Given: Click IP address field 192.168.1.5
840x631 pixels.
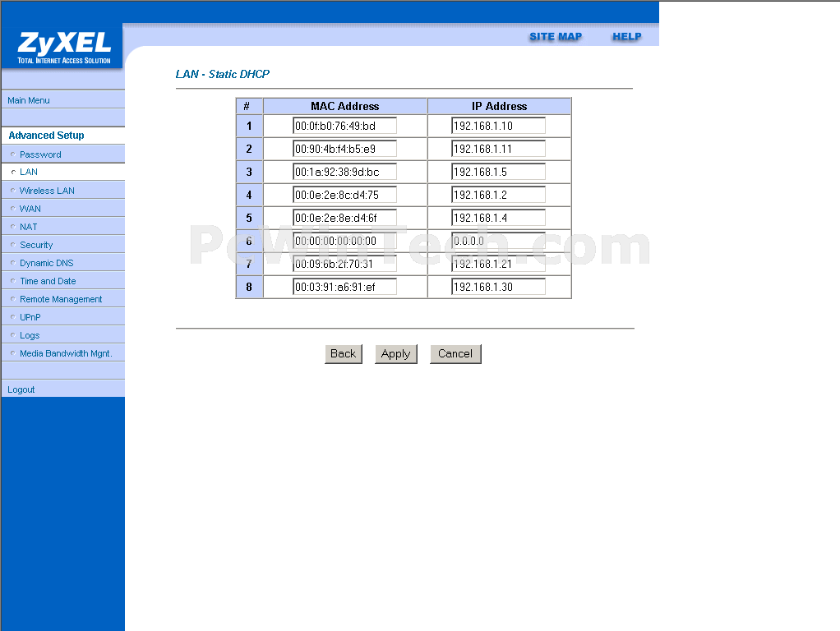Looking at the screenshot, I should (498, 172).
